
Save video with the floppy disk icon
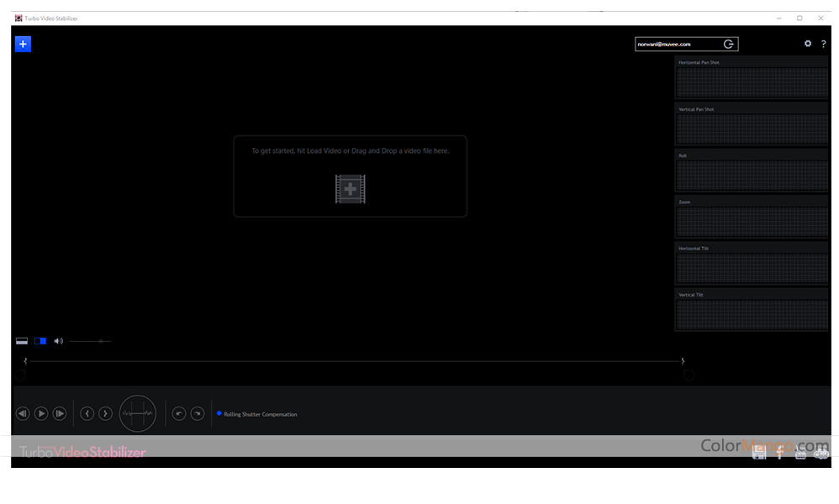tap(759, 452)
